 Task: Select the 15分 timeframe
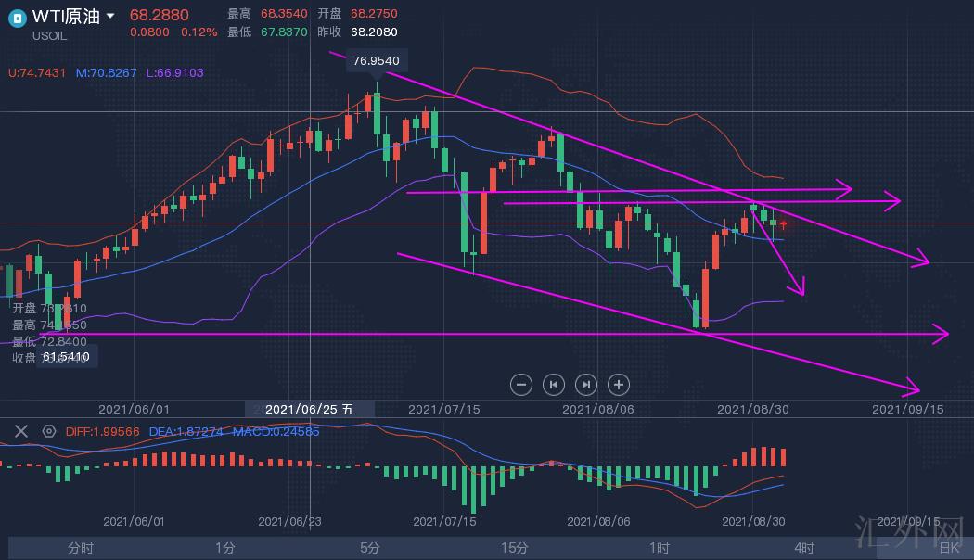[515, 548]
